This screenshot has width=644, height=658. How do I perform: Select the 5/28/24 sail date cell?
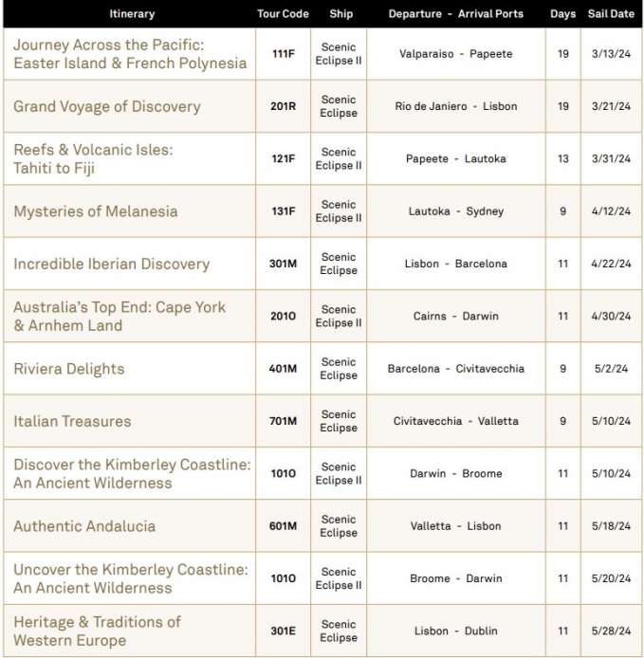point(611,631)
